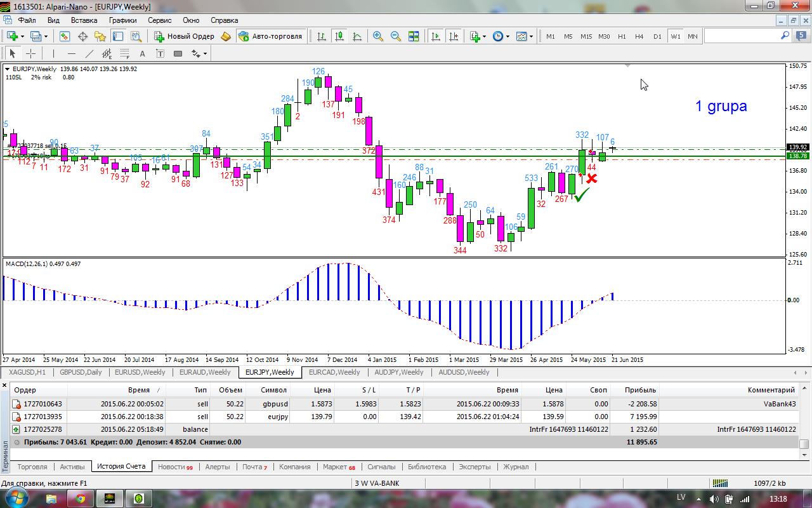Click the Новый Ордер button

tap(185, 36)
